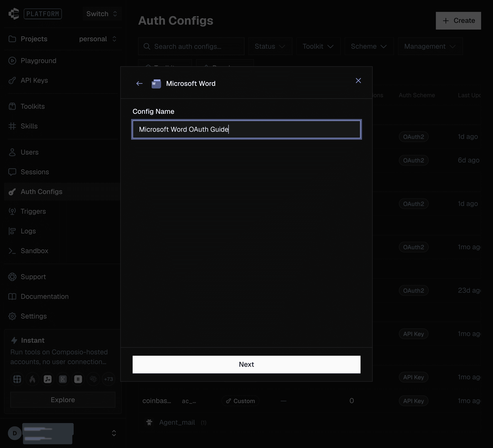The width and height of the screenshot is (493, 448).
Task: Open the Scheme filter dropdown
Action: pyautogui.click(x=369, y=46)
